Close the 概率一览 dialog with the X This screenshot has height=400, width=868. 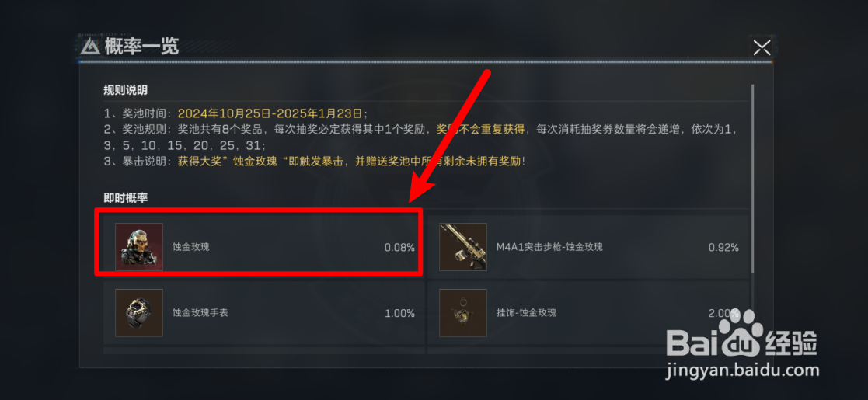(762, 47)
